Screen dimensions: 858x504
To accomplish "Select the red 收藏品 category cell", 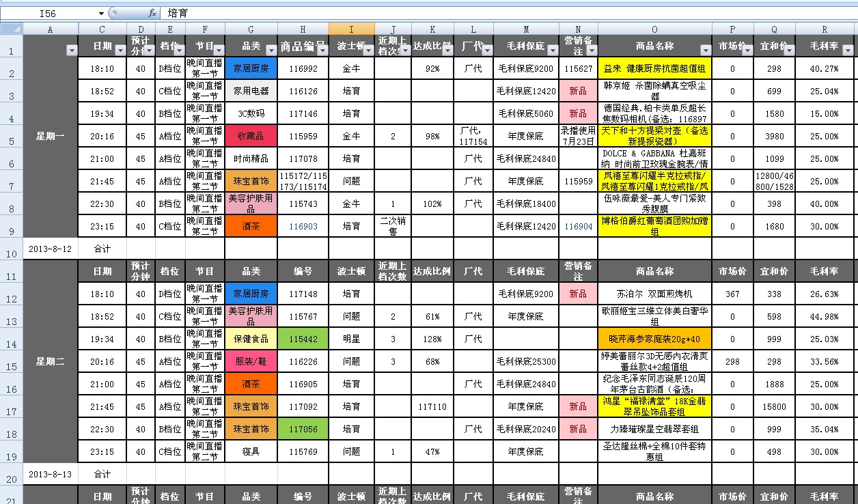I will pyautogui.click(x=251, y=137).
